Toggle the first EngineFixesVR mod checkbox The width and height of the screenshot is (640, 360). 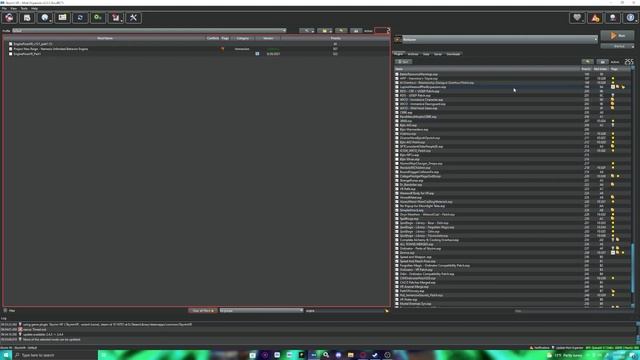tap(10, 44)
